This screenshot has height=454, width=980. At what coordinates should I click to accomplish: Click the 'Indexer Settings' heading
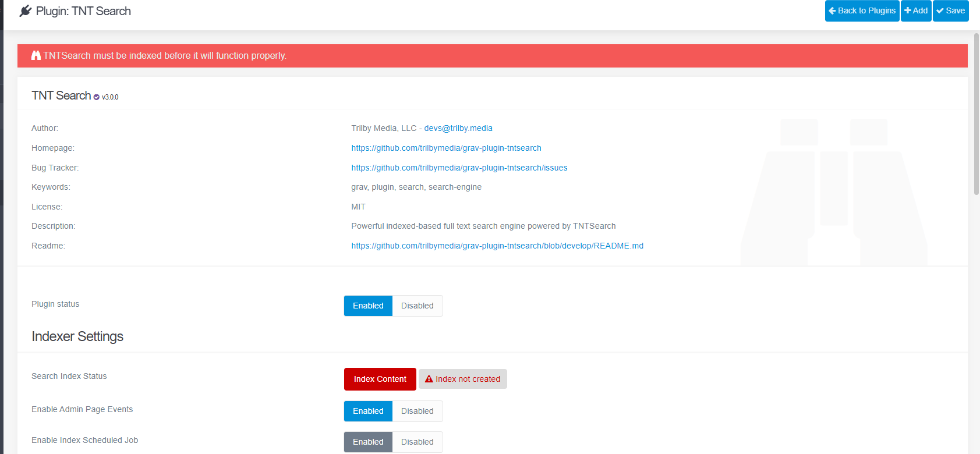[x=77, y=336]
